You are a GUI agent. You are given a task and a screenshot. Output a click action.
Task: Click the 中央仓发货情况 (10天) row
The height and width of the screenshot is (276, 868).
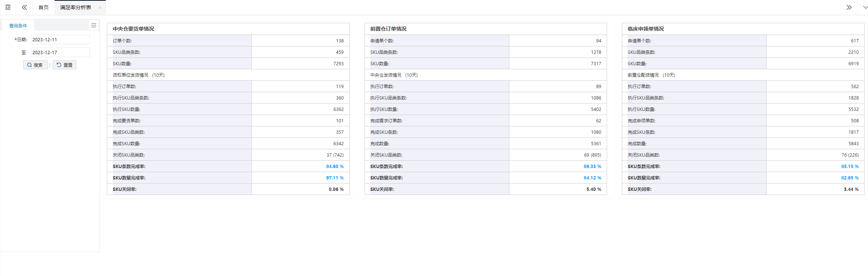[485, 75]
